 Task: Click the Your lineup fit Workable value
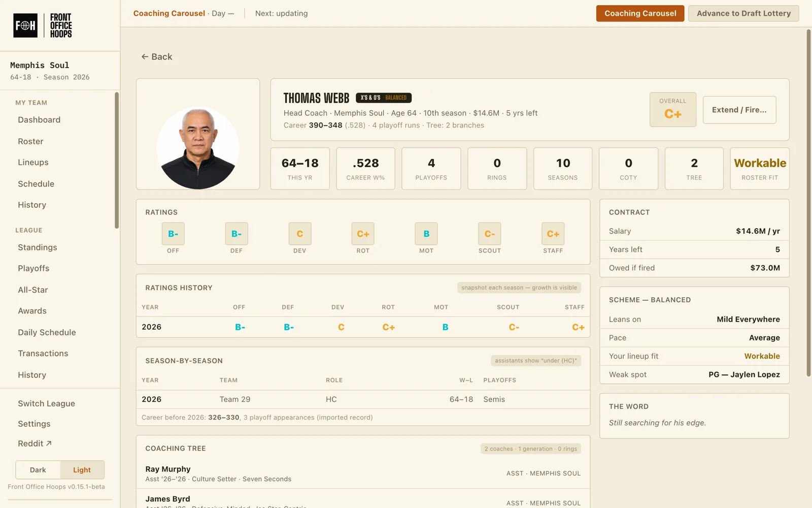pos(762,356)
